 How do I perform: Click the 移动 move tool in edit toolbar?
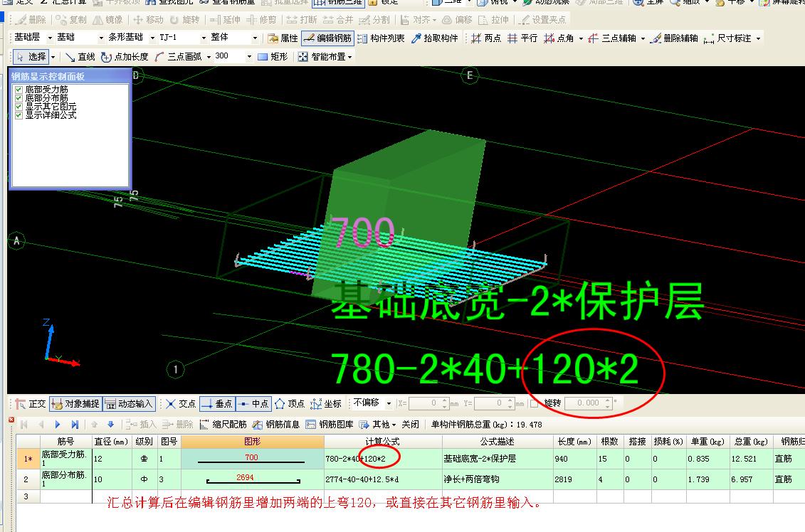148,19
